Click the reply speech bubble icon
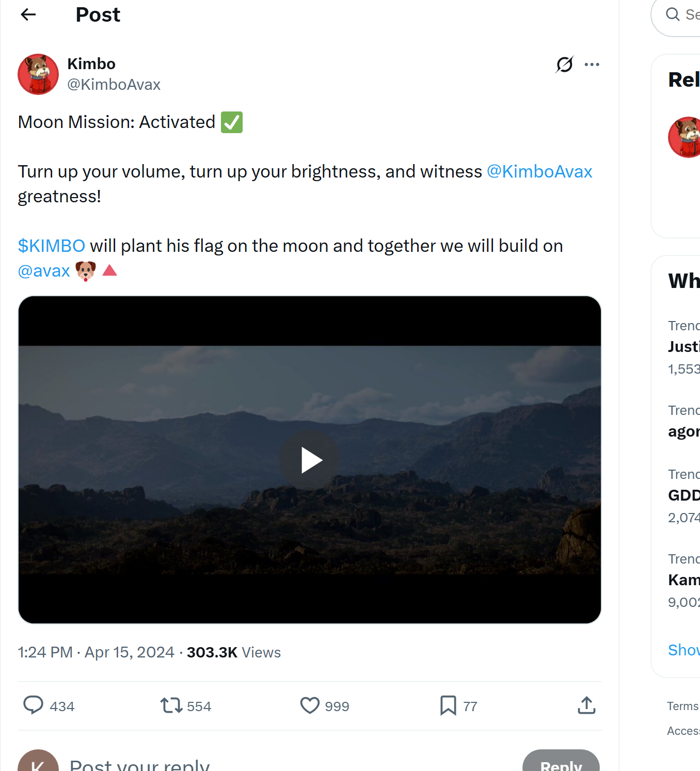Viewport: 700px width, 771px height. (34, 705)
